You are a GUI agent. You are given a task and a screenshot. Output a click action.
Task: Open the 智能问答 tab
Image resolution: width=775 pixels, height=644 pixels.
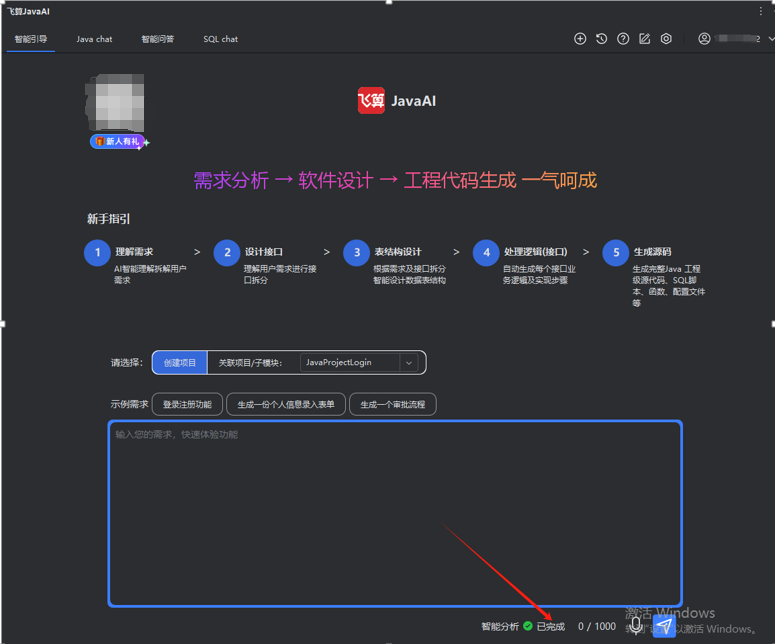coord(158,39)
